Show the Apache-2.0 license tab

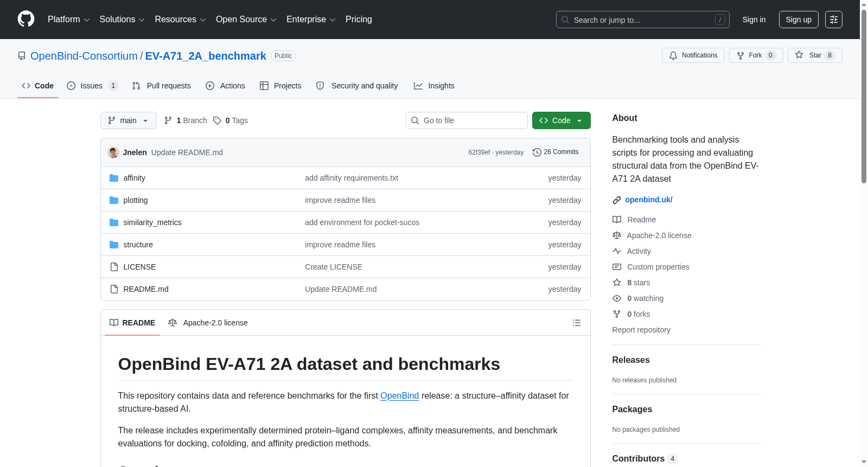pyautogui.click(x=208, y=323)
